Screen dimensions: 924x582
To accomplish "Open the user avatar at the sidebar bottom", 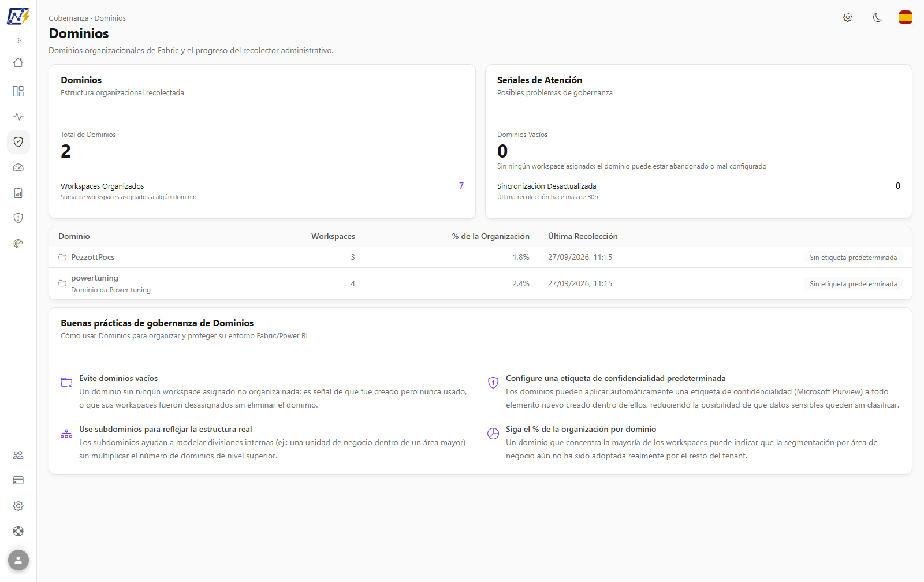I will point(18,560).
